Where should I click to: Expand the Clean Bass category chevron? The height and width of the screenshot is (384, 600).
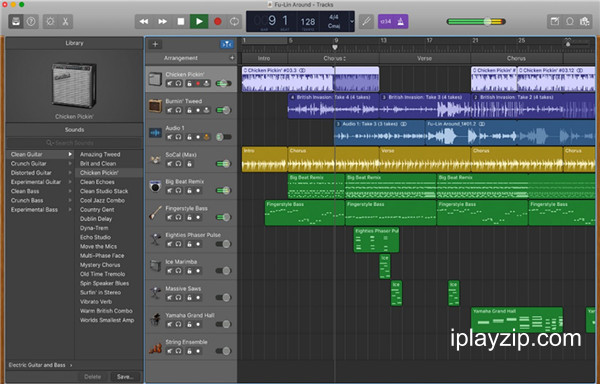pos(70,191)
